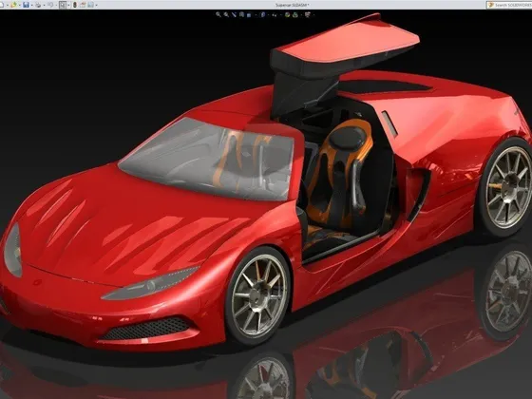532x399 pixels.
Task: Click Zoom to Area magnifier icon
Action: tap(226, 15)
